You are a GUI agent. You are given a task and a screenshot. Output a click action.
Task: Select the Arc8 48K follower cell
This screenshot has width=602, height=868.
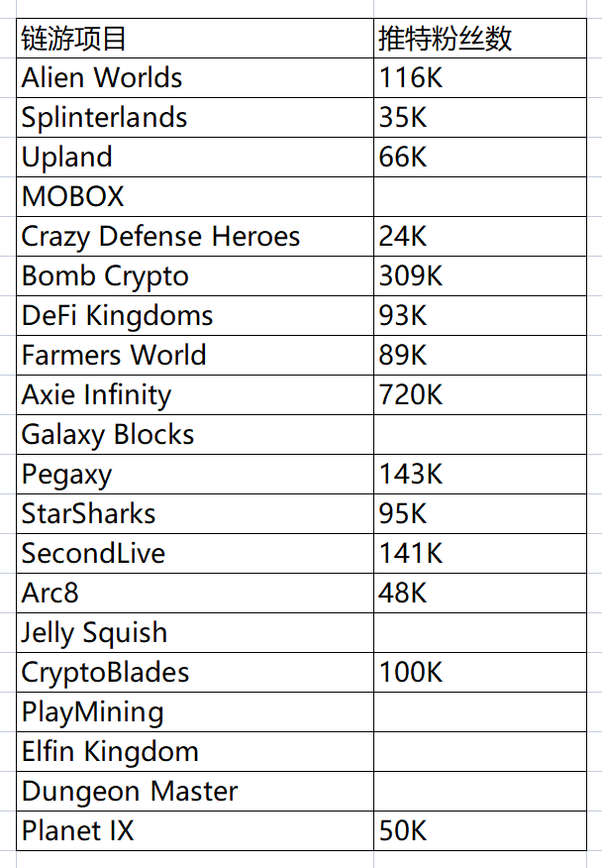point(480,593)
